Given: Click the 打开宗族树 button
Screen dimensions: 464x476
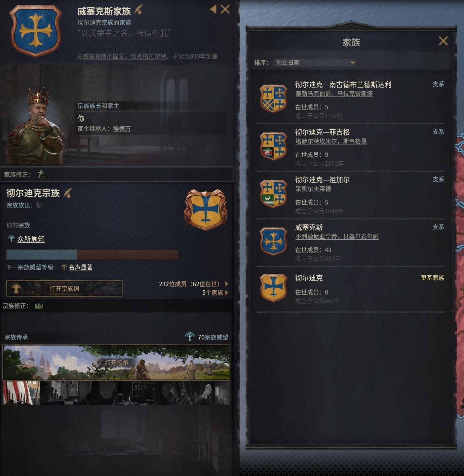Looking at the screenshot, I should pos(64,289).
